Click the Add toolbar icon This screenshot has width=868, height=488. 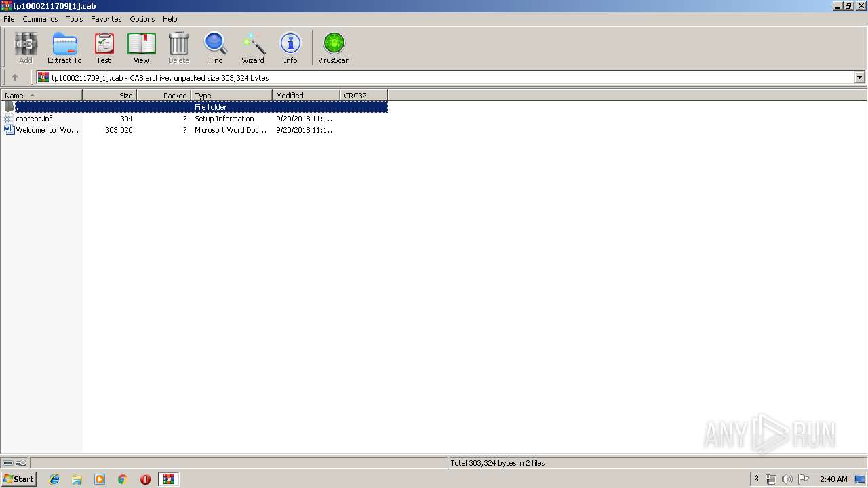26,48
